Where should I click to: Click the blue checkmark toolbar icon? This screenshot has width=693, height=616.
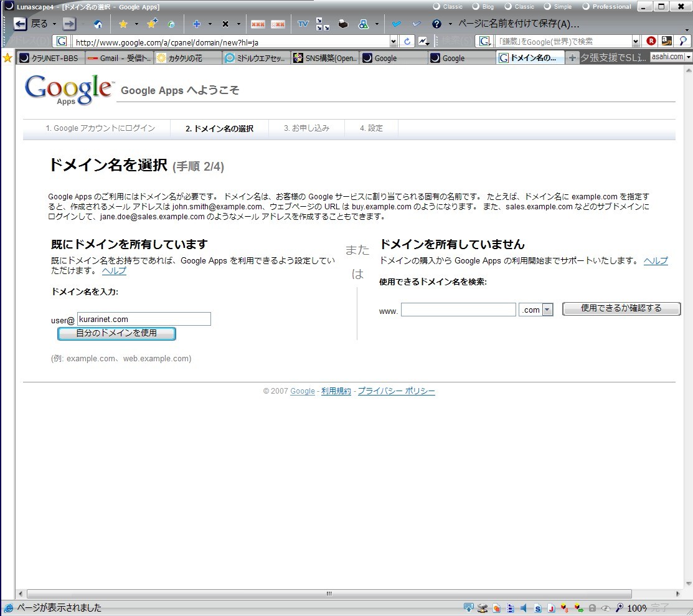point(396,24)
